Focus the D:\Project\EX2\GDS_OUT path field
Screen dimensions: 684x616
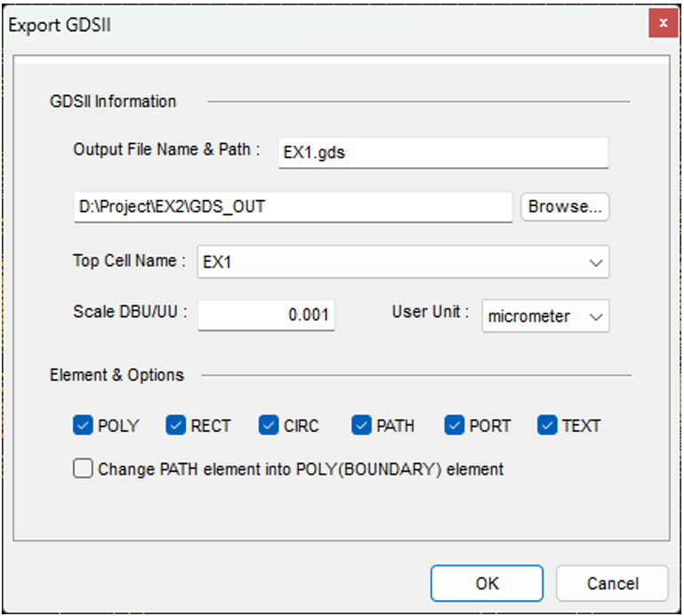point(294,207)
